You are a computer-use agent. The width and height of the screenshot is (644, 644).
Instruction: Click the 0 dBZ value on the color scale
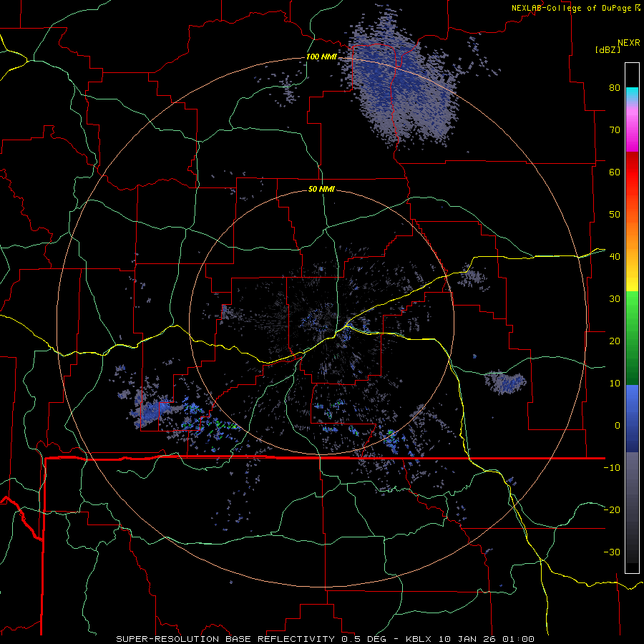(x=618, y=426)
